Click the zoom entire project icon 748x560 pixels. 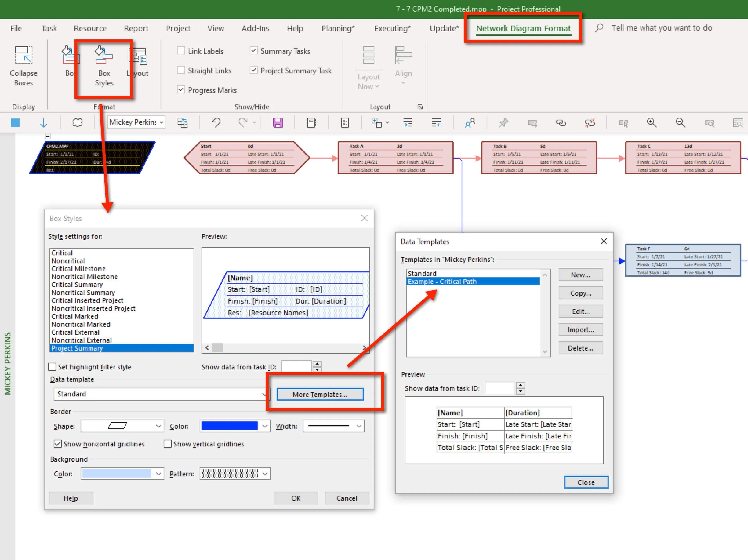pos(738,122)
